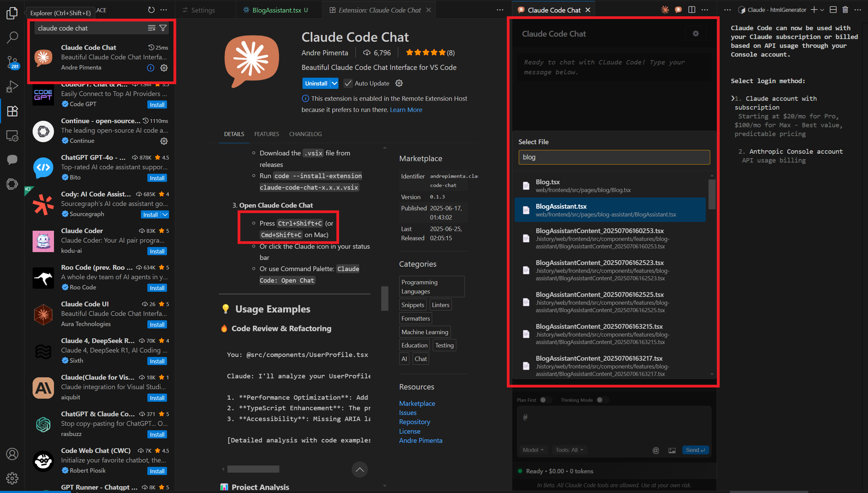Enable the Thinking Mode toggle
The width and height of the screenshot is (868, 493).
click(602, 400)
